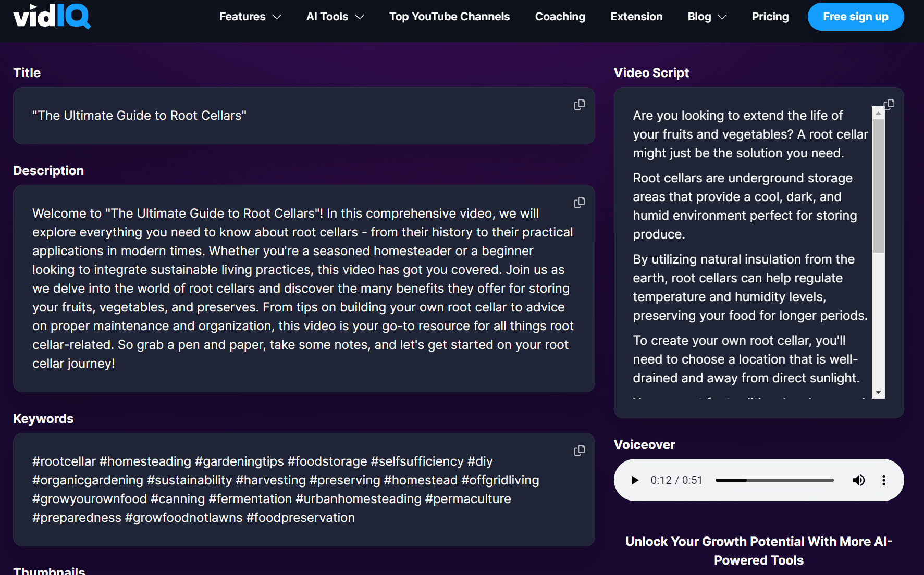The height and width of the screenshot is (575, 924).
Task: Mute the voiceover audio
Action: coord(859,480)
